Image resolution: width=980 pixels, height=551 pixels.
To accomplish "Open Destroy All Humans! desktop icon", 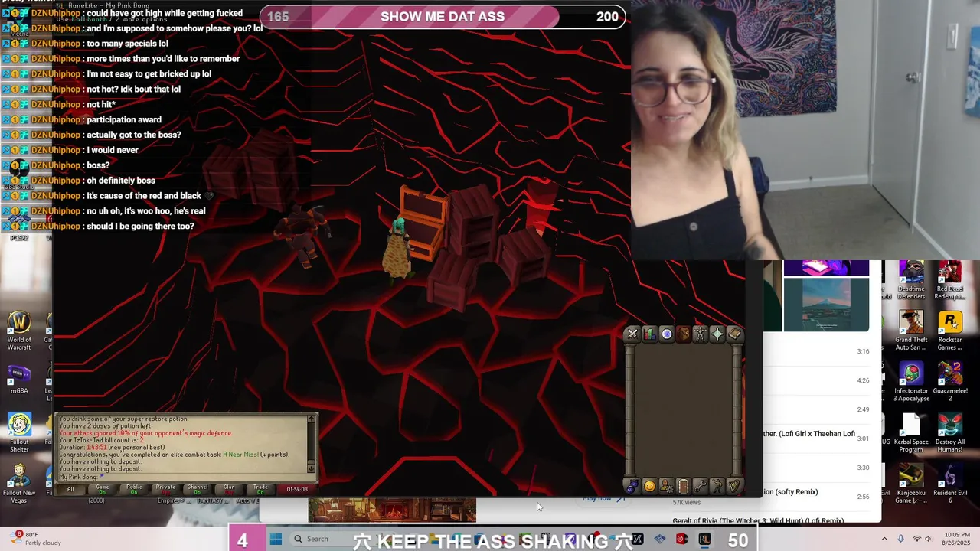I will tap(950, 432).
